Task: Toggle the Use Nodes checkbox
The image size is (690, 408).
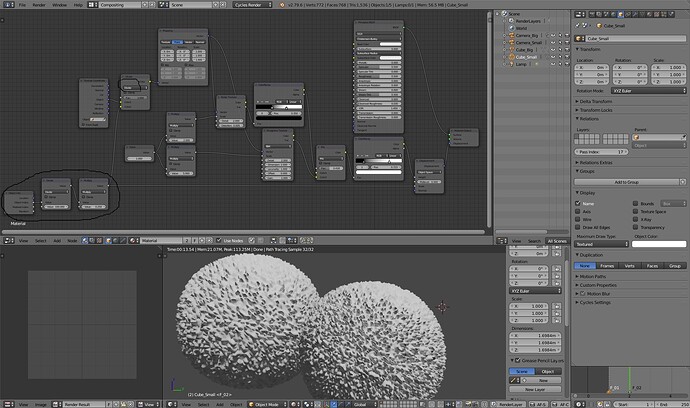Action: (x=219, y=240)
